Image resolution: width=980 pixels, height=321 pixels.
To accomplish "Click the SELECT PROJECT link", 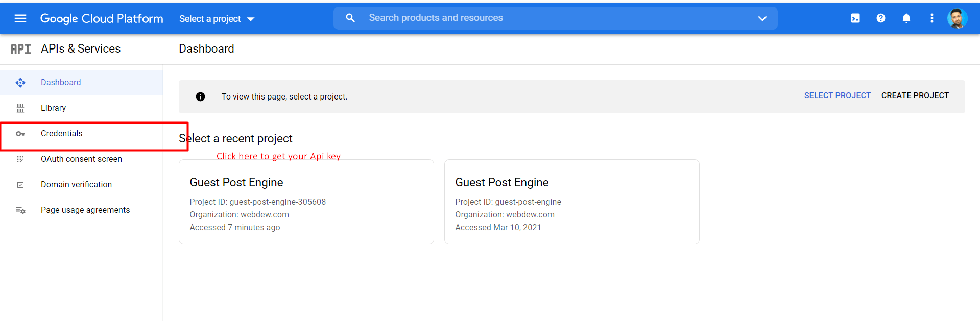I will pos(837,96).
